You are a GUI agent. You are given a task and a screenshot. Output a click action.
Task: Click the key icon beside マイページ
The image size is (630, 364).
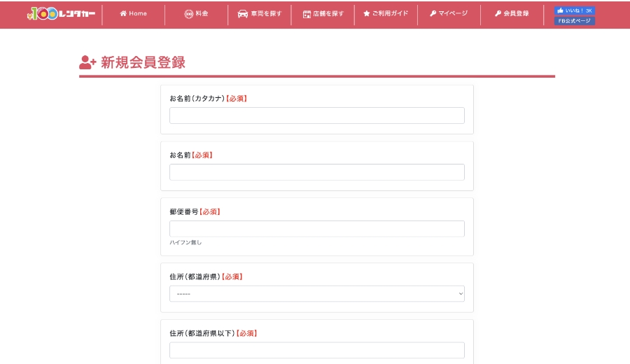tap(433, 13)
